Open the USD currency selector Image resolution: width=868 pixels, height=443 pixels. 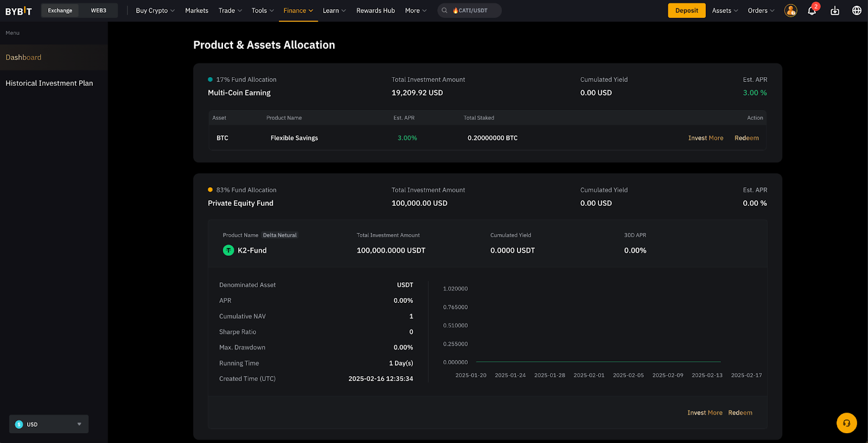pyautogui.click(x=49, y=424)
